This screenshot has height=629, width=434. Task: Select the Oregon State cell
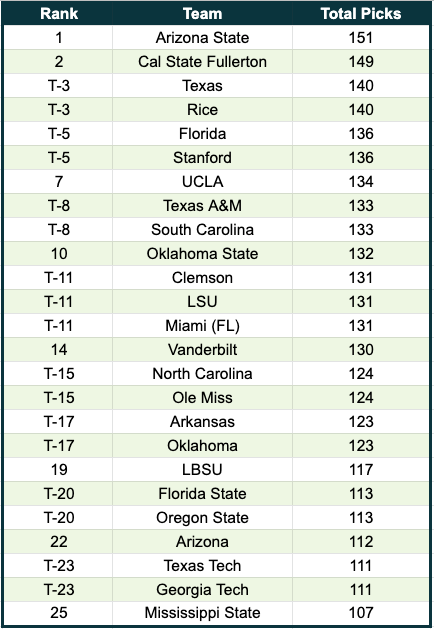coord(202,517)
